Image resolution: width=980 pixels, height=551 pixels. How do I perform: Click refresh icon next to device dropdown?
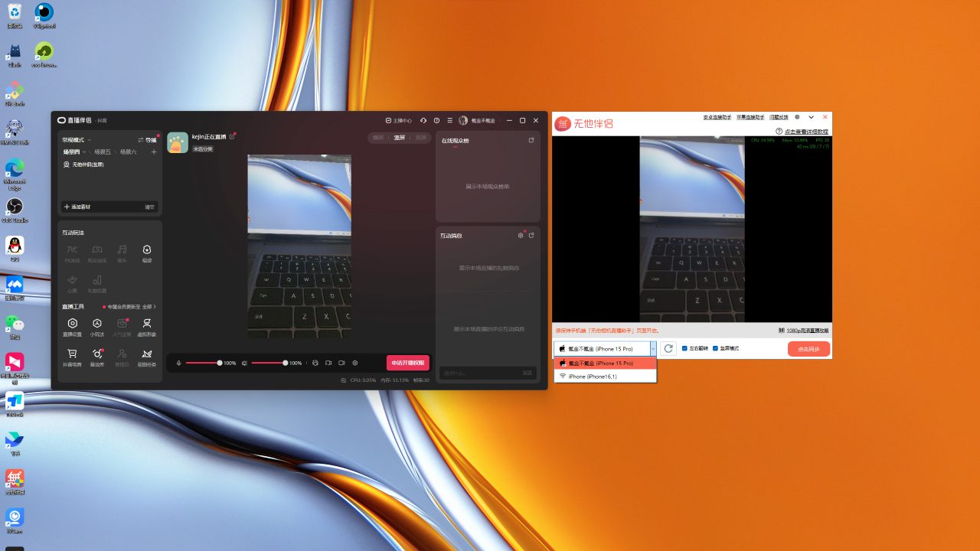pyautogui.click(x=668, y=349)
